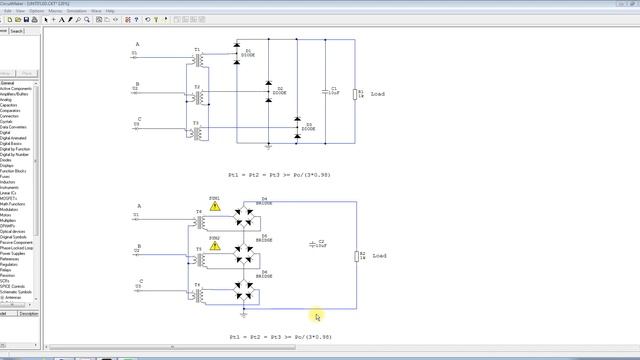Click device list scroll-up arrow
The width and height of the screenshot is (640, 360).
36,83
